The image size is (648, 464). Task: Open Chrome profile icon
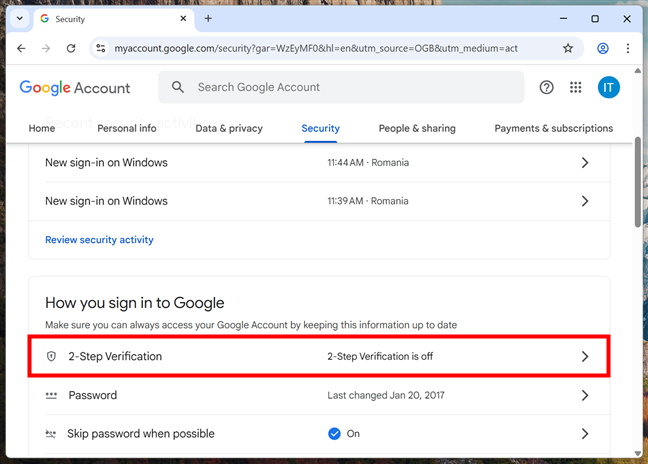[x=603, y=48]
